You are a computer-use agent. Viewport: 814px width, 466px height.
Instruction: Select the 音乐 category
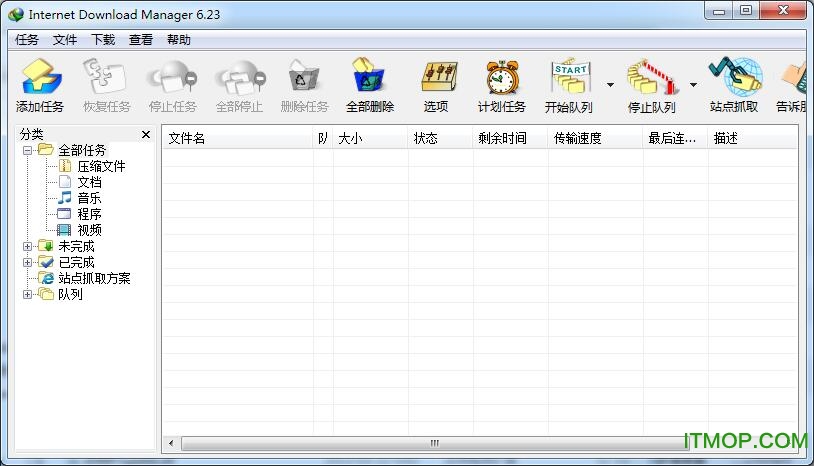point(89,198)
